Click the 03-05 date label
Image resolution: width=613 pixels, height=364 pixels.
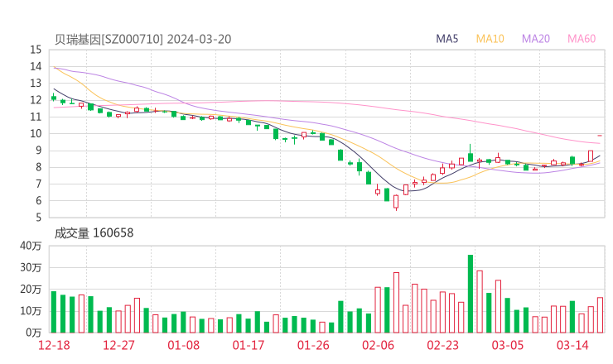(508, 345)
